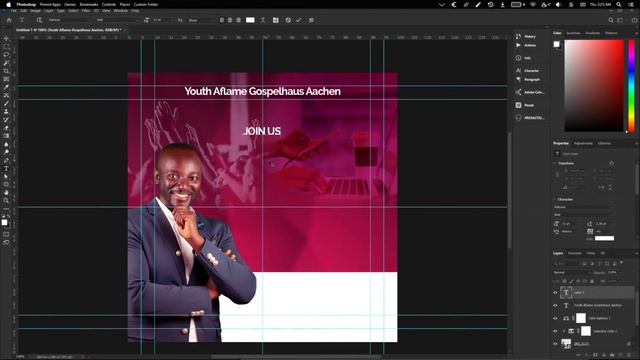The height and width of the screenshot is (360, 640).
Task: Open font family dropdown in options bar
Action: pyautogui.click(x=69, y=20)
